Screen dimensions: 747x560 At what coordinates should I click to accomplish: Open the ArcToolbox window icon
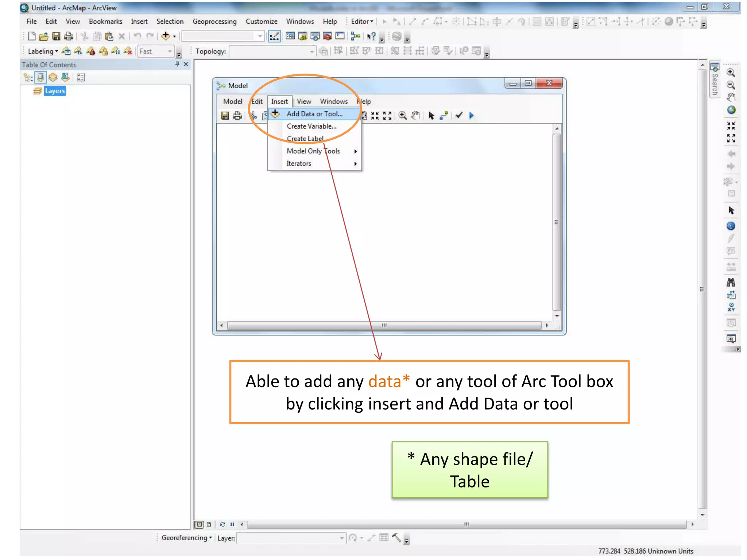328,36
